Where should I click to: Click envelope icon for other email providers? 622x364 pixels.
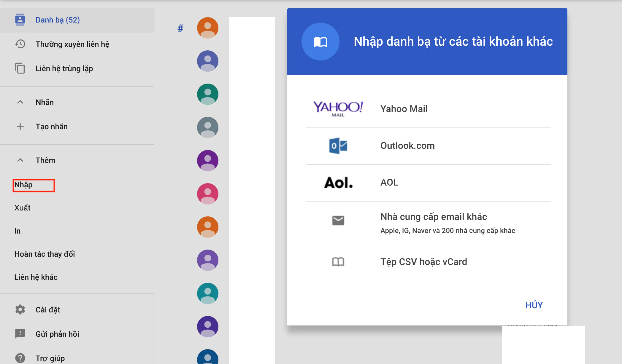point(338,220)
